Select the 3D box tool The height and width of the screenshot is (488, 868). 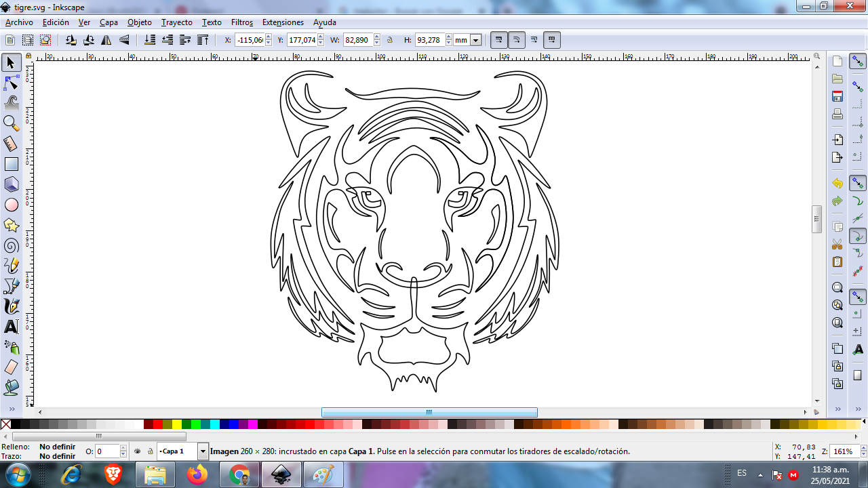tap(11, 184)
